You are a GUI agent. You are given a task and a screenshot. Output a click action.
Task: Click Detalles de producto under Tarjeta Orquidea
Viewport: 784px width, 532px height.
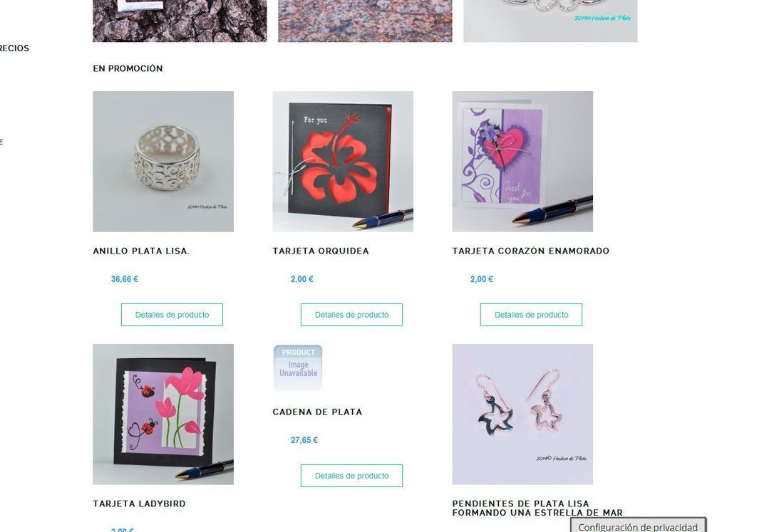click(351, 315)
